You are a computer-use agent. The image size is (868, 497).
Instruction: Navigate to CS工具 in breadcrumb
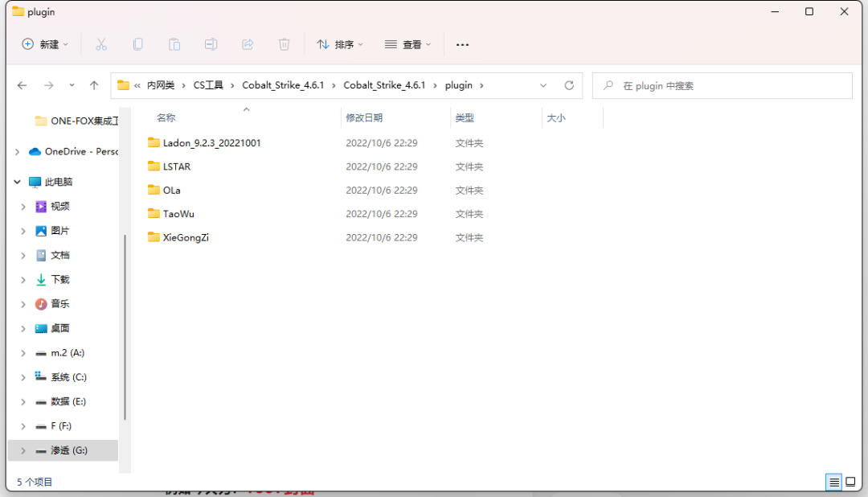pos(208,85)
